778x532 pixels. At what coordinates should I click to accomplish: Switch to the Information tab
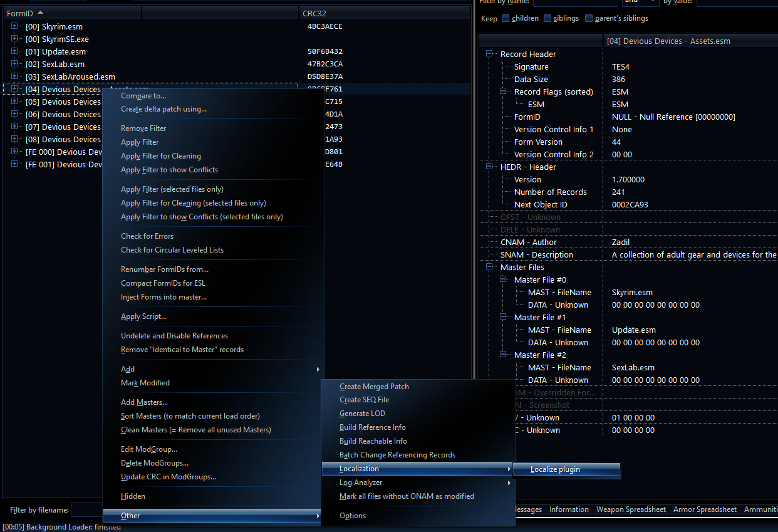point(569,509)
